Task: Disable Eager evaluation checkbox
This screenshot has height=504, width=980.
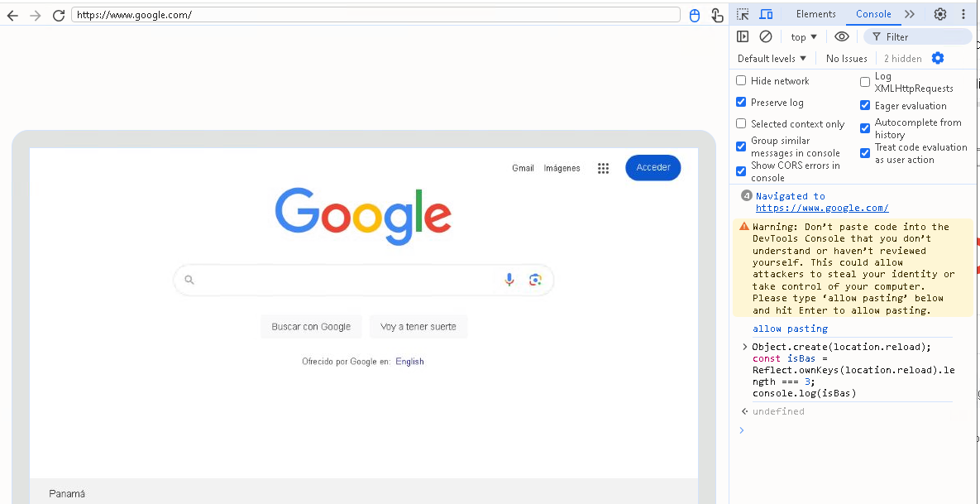Action: point(865,106)
